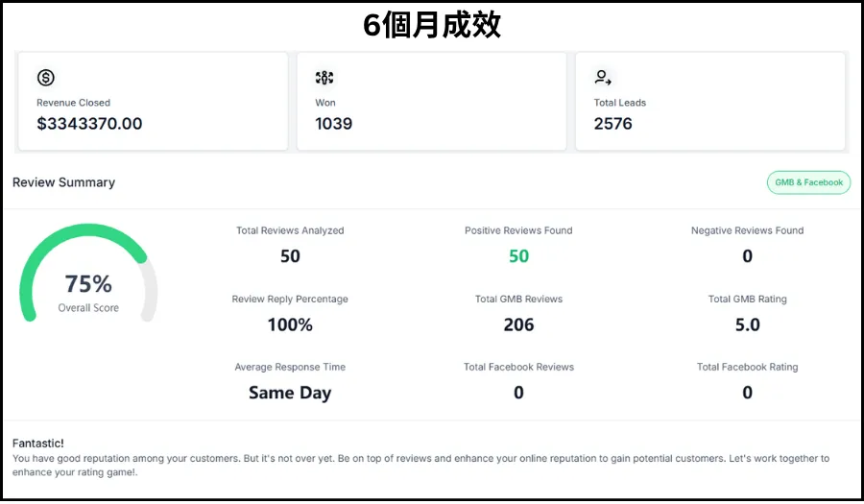Click the Total Leads value 2576
Screen dimensions: 864x504
click(x=612, y=124)
